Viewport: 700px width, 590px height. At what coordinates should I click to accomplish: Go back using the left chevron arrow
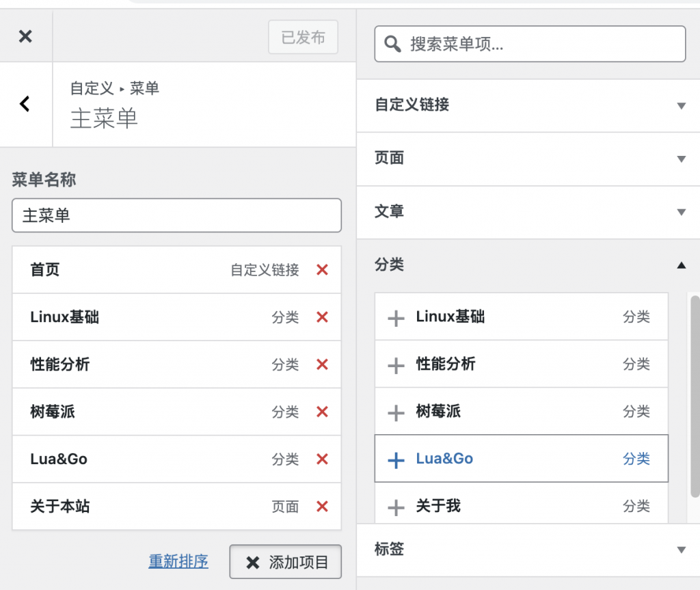25,104
